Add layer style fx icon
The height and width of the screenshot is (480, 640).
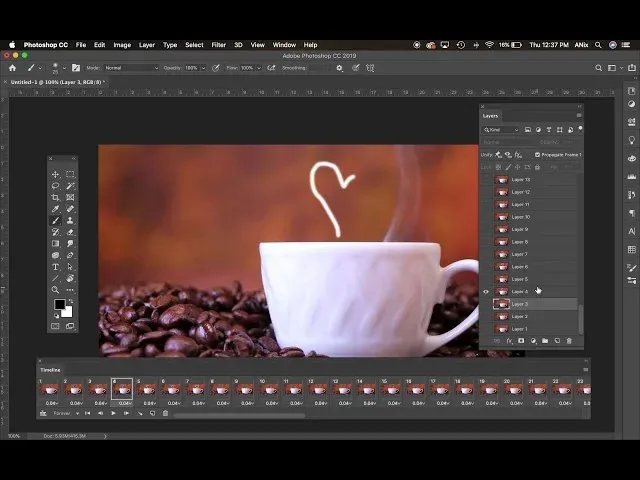509,341
